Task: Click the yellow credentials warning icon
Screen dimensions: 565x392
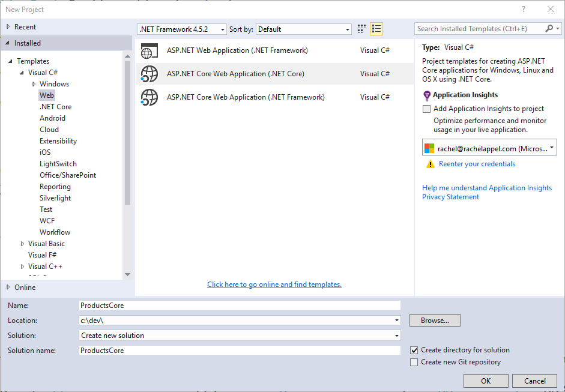Action: (431, 164)
